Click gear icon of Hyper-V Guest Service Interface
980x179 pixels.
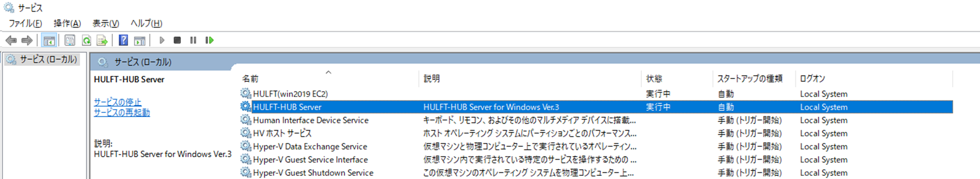(x=245, y=159)
